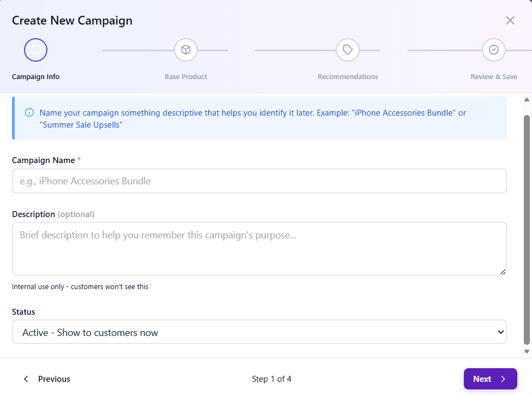
Task: Click the left chevron beside Previous
Action: 26,379
